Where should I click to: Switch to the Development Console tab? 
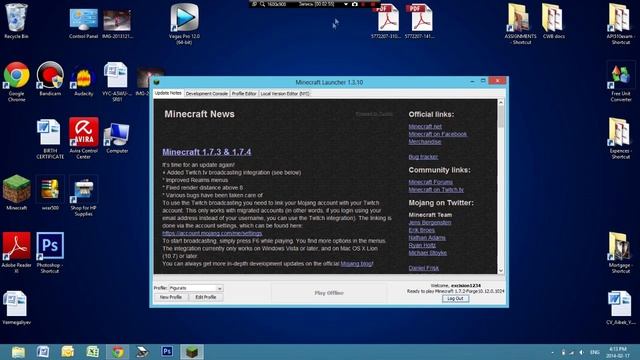(x=207, y=93)
